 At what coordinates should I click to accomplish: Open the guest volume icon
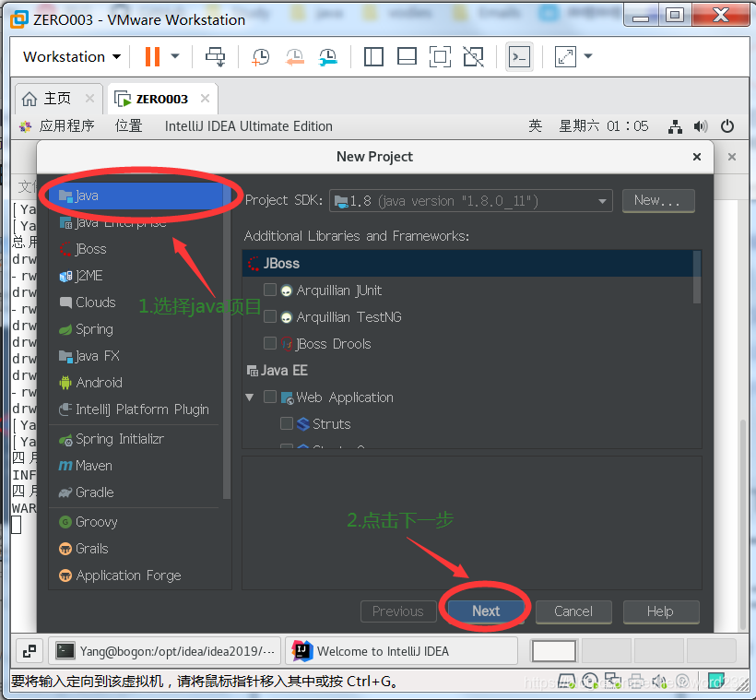(x=701, y=126)
